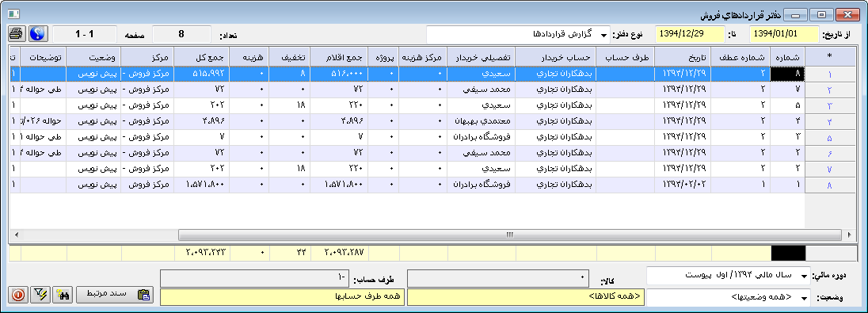
Task: Click date cell ۱۳۹۴/۰۲/۰۲
Action: [x=683, y=185]
